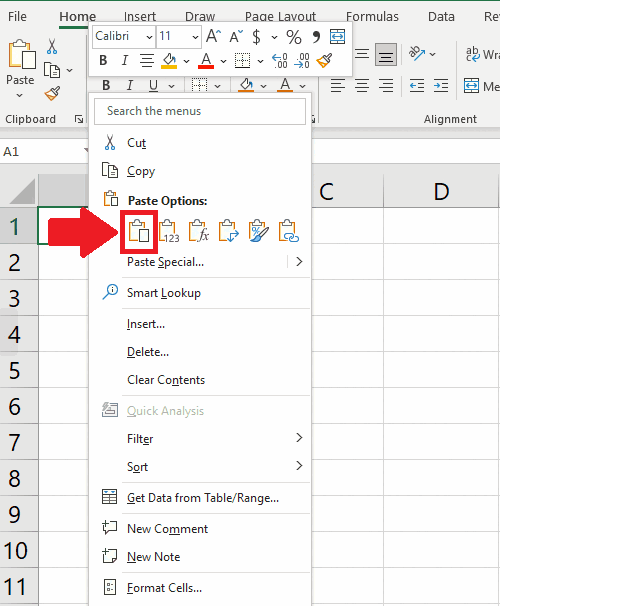Choose Copy from the context menu
Image resolution: width=623 pixels, height=606 pixels.
[141, 171]
